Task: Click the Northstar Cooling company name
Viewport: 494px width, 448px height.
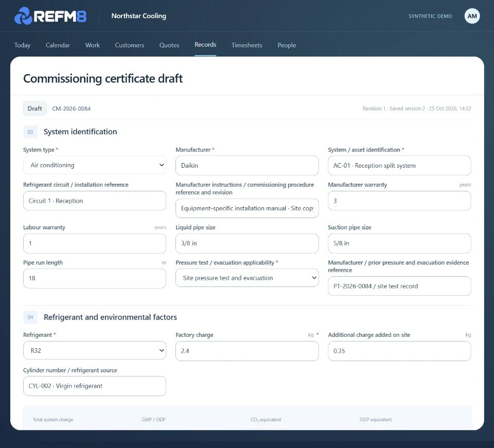Action: pyautogui.click(x=138, y=16)
